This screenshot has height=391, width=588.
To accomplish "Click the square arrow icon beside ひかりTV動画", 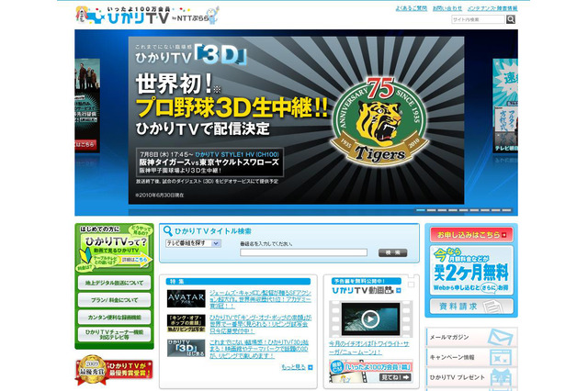I will [x=398, y=290].
